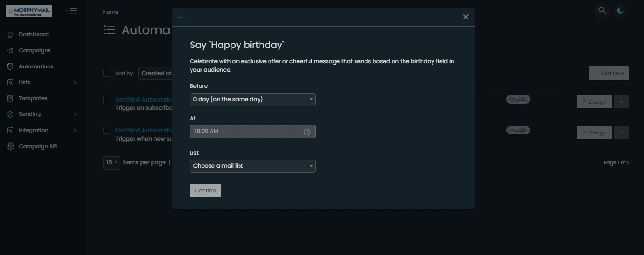Click the clock icon in the time field

307,132
